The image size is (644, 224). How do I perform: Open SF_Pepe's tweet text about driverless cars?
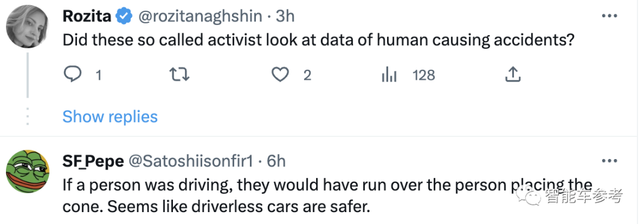click(327, 196)
